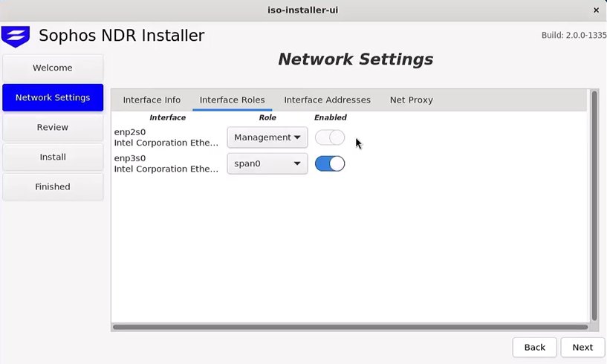
Task: Click the Back button
Action: pyautogui.click(x=535, y=348)
